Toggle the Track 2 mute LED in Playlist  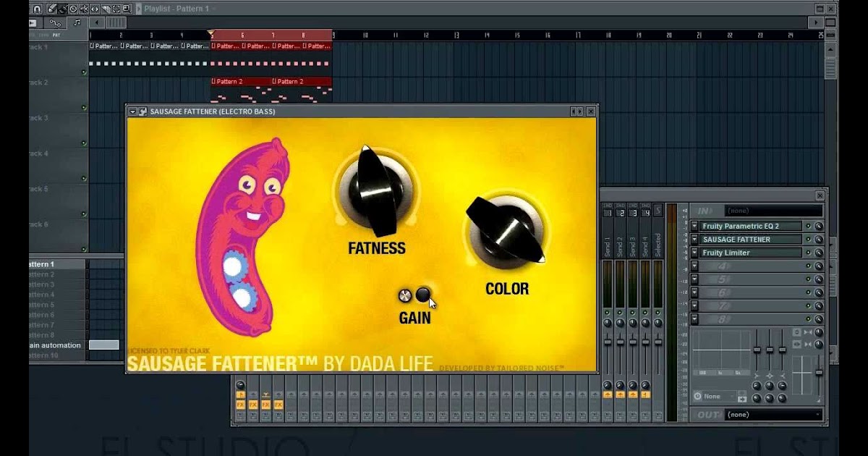tap(84, 108)
